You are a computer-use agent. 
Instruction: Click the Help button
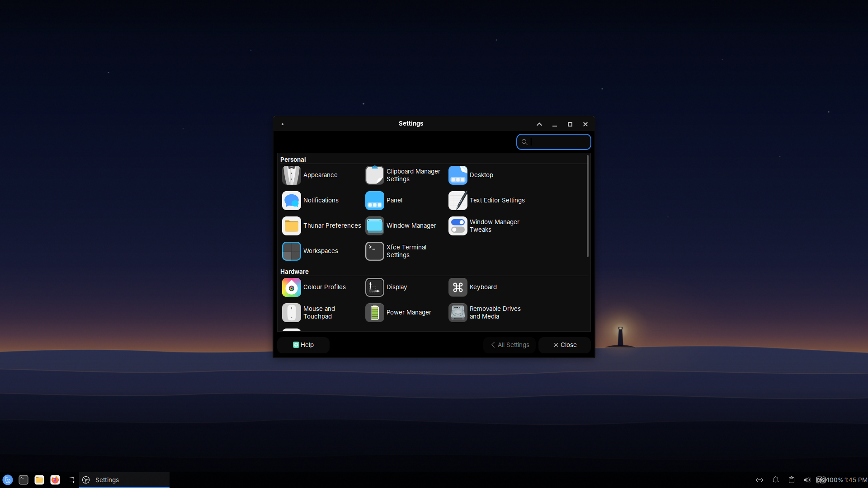coord(303,345)
